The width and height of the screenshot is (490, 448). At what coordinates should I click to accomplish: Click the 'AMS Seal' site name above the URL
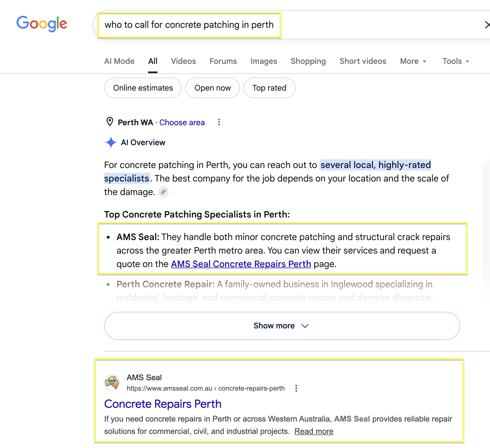tap(144, 377)
